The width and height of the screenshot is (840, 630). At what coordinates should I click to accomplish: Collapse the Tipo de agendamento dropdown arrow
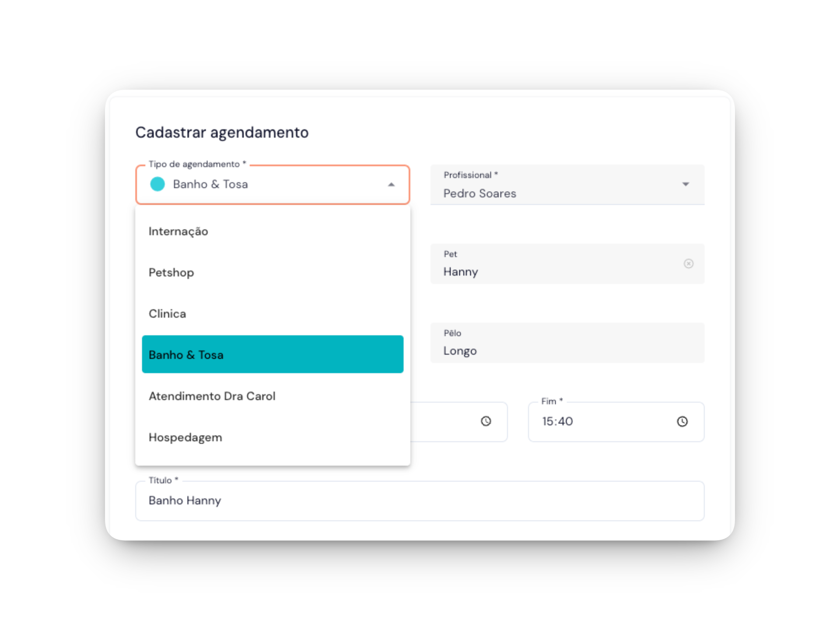(391, 185)
